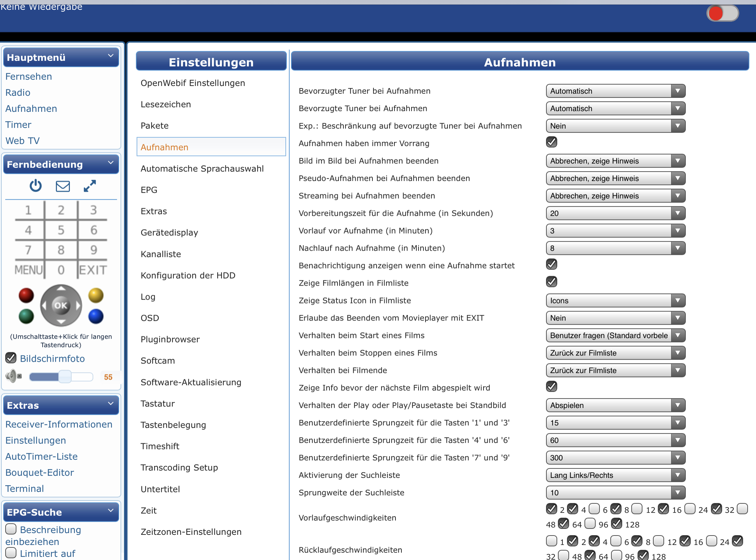Open Nachlauf nach Aufnahme dropdown
This screenshot has height=560, width=756.
pyautogui.click(x=616, y=248)
